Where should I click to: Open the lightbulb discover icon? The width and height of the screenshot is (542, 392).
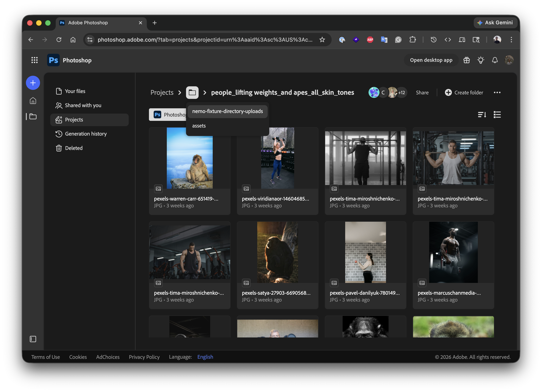[x=481, y=60]
